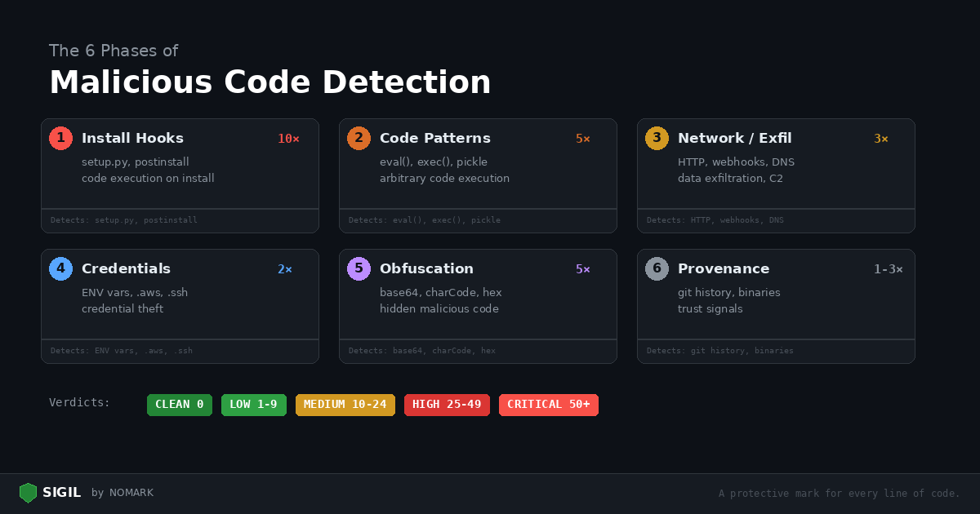980x514 pixels.
Task: Click the Provenance card heading
Action: pos(723,269)
